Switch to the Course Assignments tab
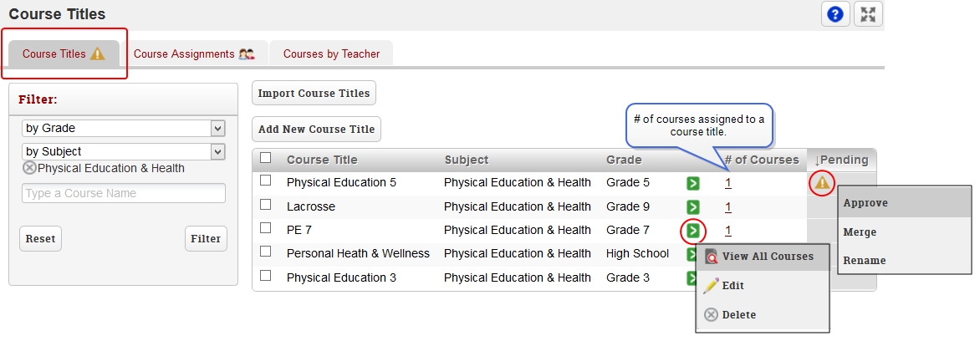Image resolution: width=980 pixels, height=341 pixels. pyautogui.click(x=194, y=53)
